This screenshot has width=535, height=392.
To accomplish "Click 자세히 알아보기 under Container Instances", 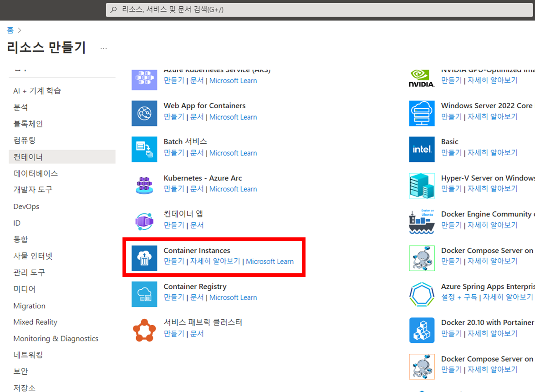I will pyautogui.click(x=215, y=261).
